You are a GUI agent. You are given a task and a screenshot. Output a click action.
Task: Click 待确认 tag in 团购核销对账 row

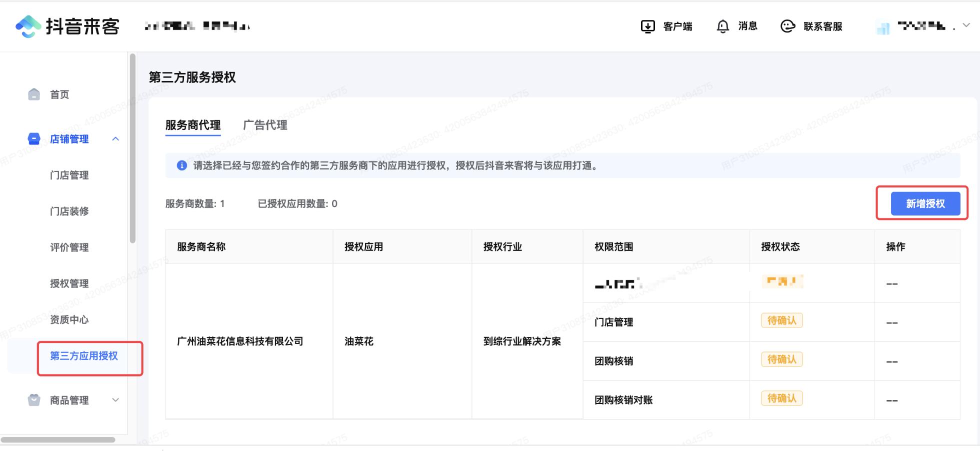(x=782, y=398)
